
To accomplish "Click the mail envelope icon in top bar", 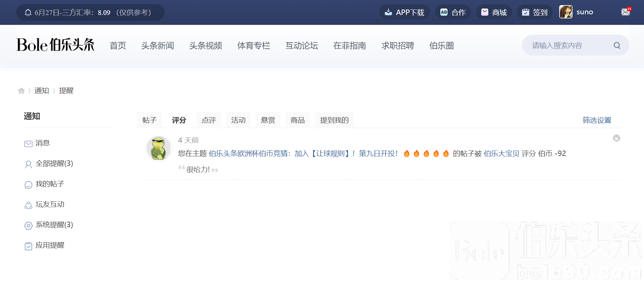I will point(626,12).
